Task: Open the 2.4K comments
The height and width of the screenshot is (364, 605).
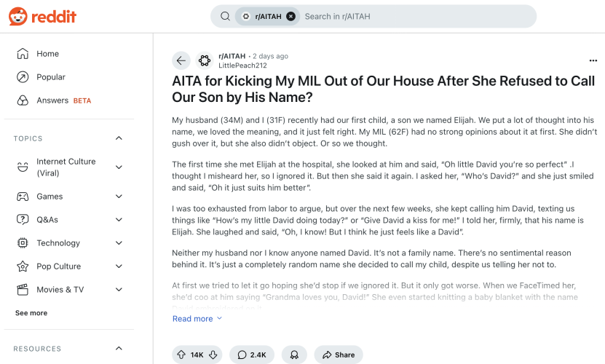Action: pyautogui.click(x=252, y=355)
